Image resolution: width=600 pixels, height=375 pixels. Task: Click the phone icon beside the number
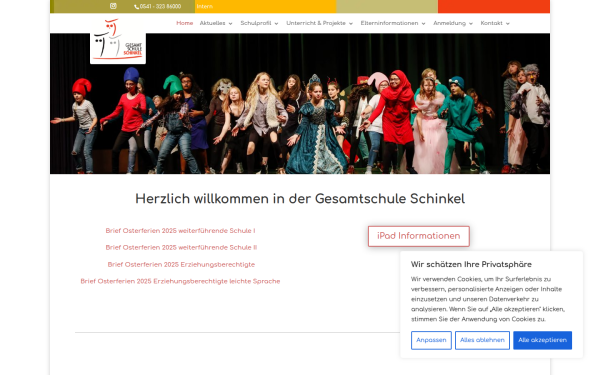pyautogui.click(x=137, y=7)
